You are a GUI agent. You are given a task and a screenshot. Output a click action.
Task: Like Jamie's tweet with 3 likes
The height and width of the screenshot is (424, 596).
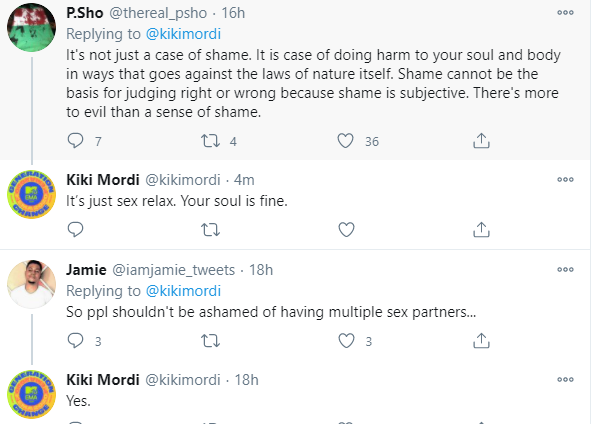click(x=346, y=341)
